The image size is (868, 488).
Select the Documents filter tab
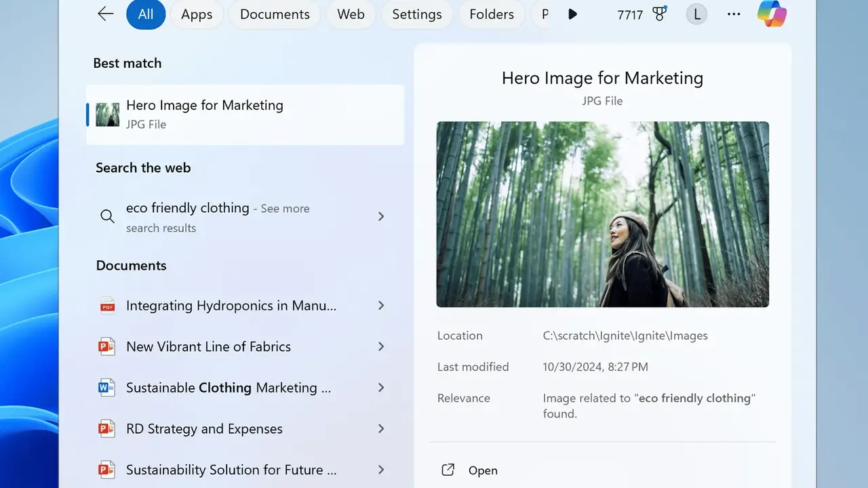pos(276,14)
